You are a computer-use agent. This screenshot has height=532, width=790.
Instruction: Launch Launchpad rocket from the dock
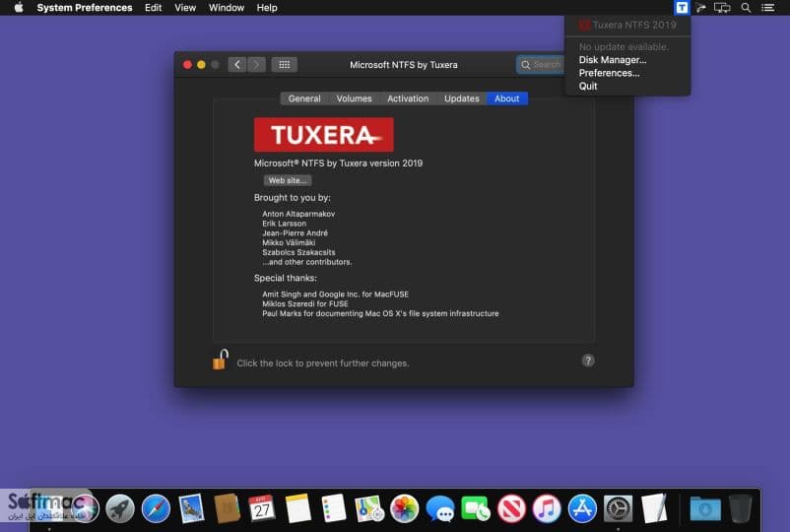click(x=120, y=508)
